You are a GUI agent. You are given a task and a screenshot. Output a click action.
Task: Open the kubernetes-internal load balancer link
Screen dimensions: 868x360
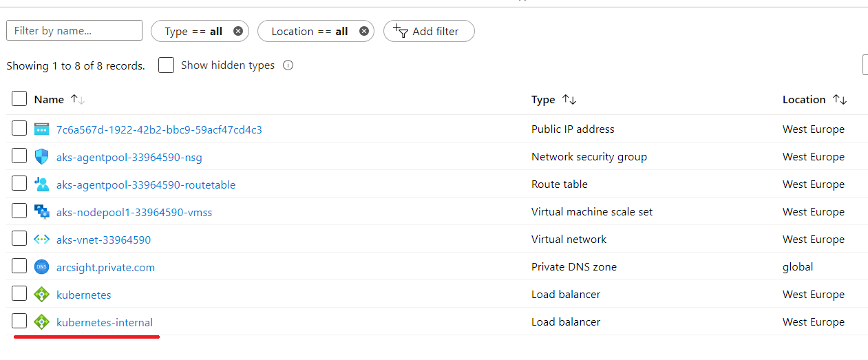coord(105,322)
